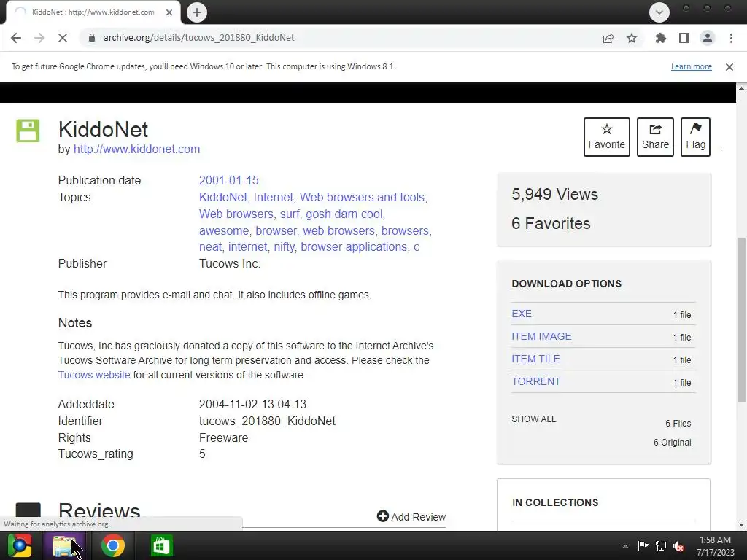The image size is (747, 560).
Task: Click the muted volume tray icon
Action: pyautogui.click(x=678, y=545)
